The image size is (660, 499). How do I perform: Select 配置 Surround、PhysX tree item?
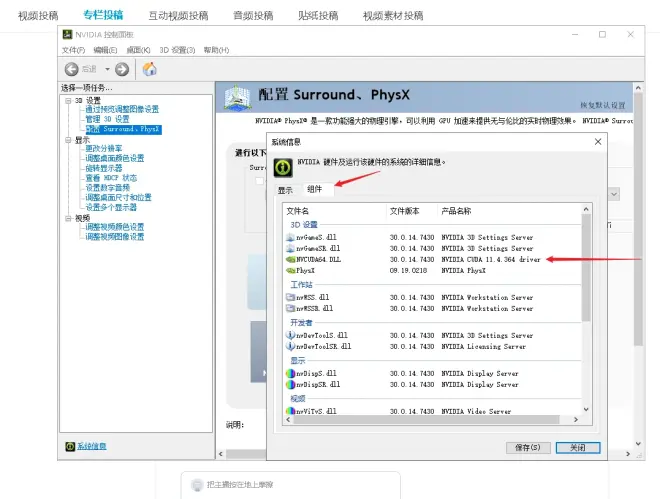(123, 129)
